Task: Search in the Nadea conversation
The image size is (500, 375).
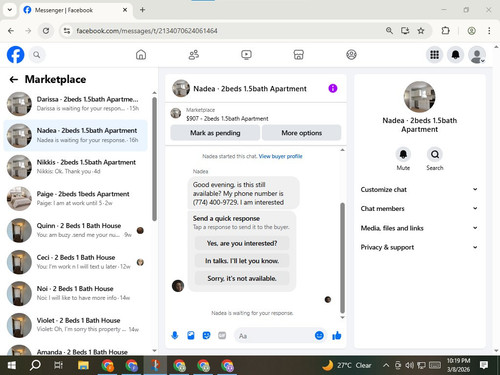Action: pos(435,154)
